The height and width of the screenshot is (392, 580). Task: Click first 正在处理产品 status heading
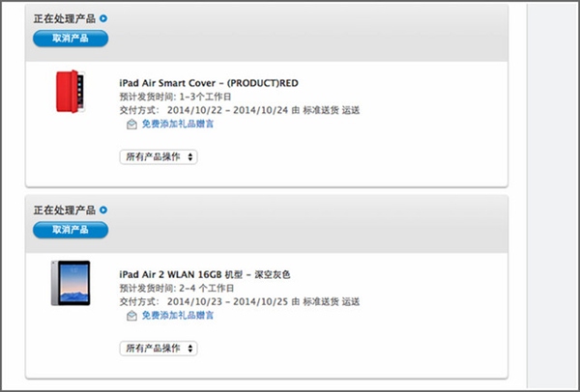(64, 18)
